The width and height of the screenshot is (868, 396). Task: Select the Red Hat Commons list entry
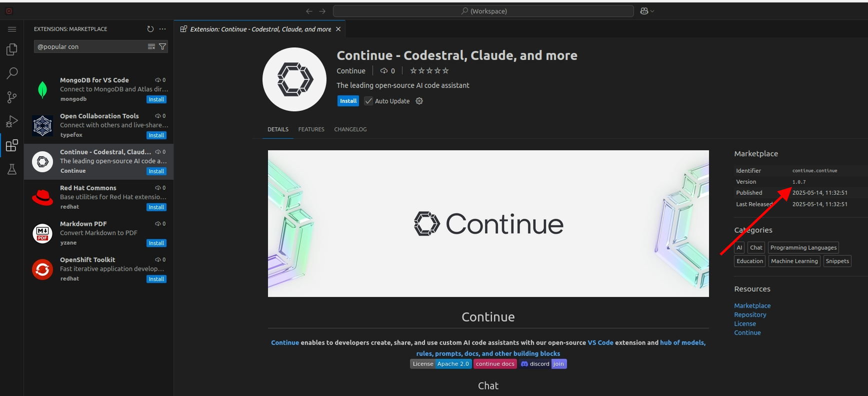click(99, 198)
